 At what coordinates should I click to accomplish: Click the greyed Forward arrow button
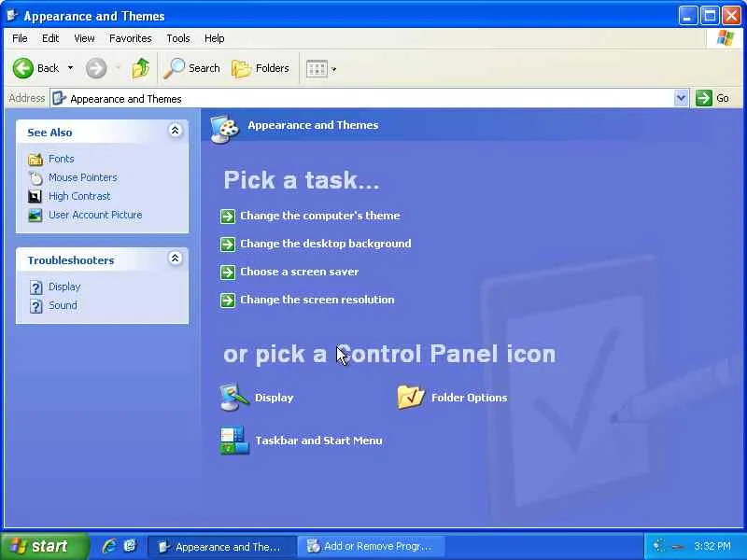[96, 68]
